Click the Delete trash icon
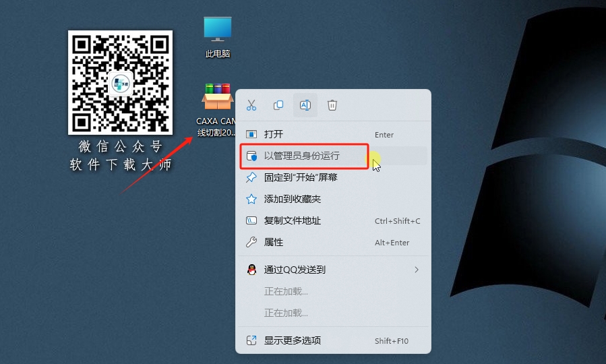Viewport: 606px width, 364px height. [x=332, y=105]
